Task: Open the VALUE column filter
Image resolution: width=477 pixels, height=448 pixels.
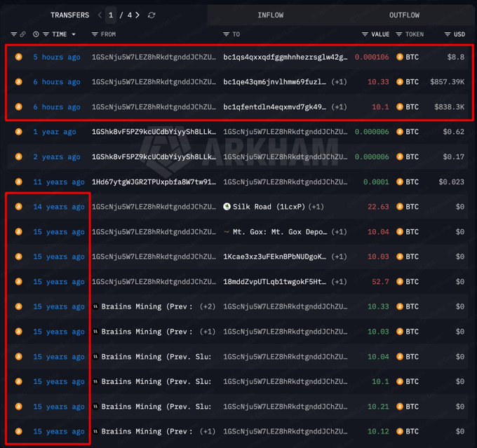Action: (365, 34)
